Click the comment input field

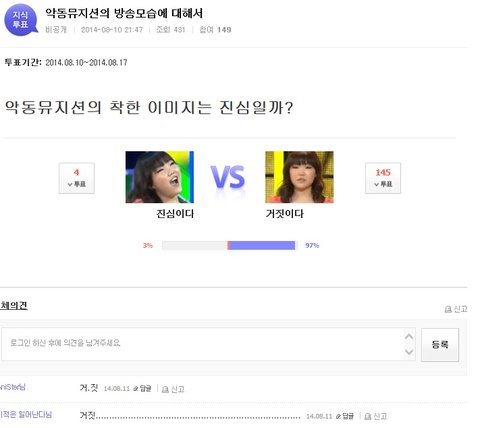point(202,344)
